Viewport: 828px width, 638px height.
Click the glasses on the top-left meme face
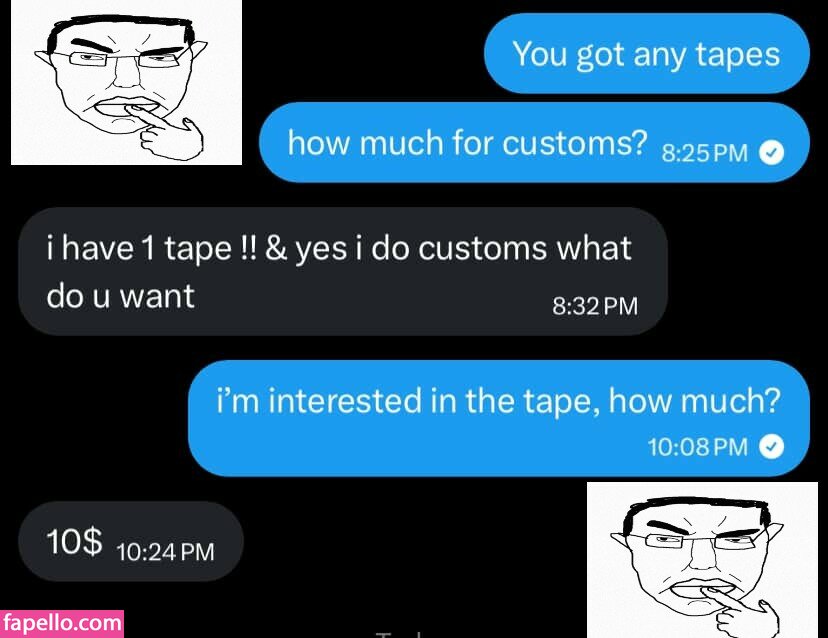(x=124, y=59)
